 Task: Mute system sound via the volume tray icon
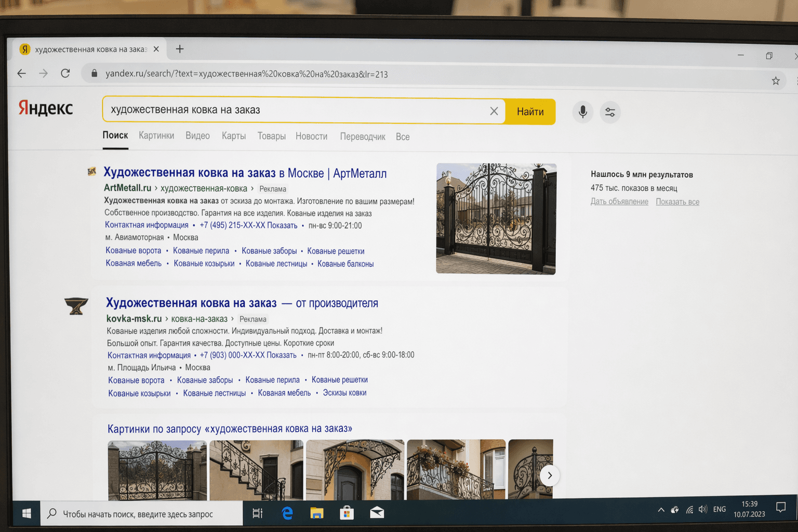[x=703, y=510]
